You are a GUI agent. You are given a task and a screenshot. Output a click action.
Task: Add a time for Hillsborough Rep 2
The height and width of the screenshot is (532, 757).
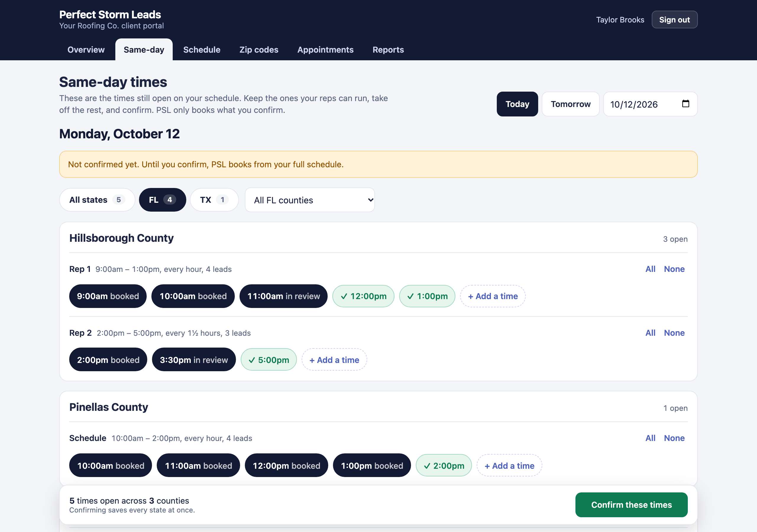coord(334,360)
